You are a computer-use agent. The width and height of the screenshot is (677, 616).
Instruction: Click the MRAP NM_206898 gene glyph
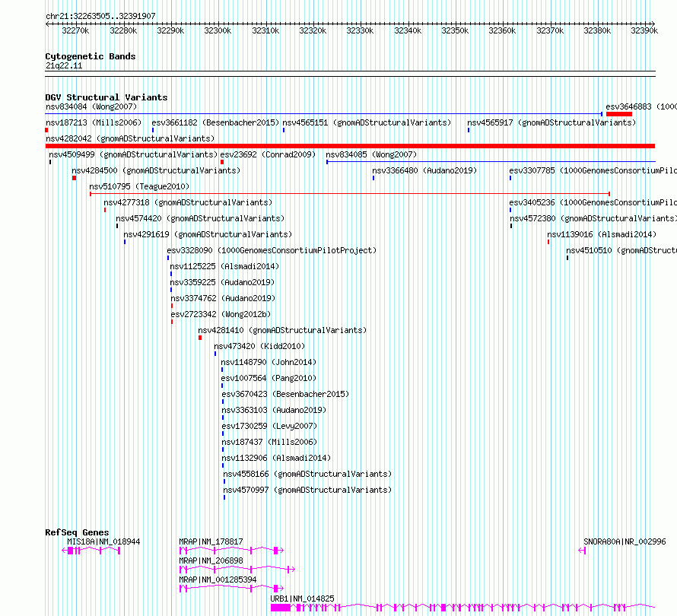(x=237, y=570)
